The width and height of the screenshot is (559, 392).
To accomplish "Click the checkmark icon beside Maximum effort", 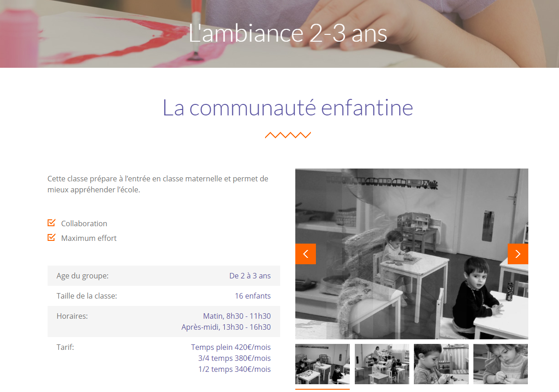I will coord(51,238).
